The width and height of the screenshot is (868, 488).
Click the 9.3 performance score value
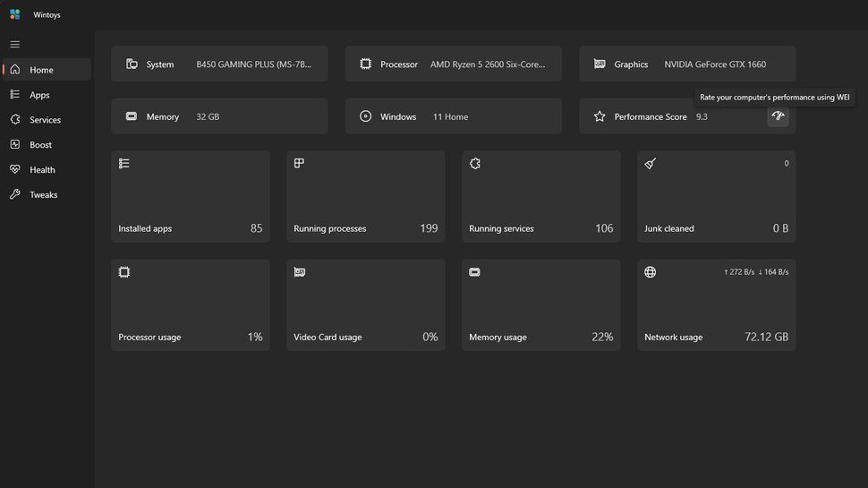[x=702, y=117]
